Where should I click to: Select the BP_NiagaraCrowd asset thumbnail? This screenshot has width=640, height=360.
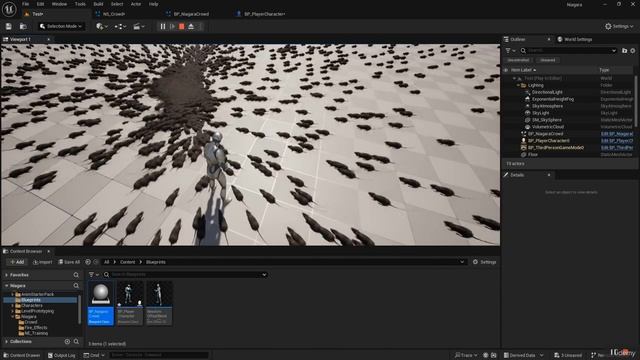point(100,303)
